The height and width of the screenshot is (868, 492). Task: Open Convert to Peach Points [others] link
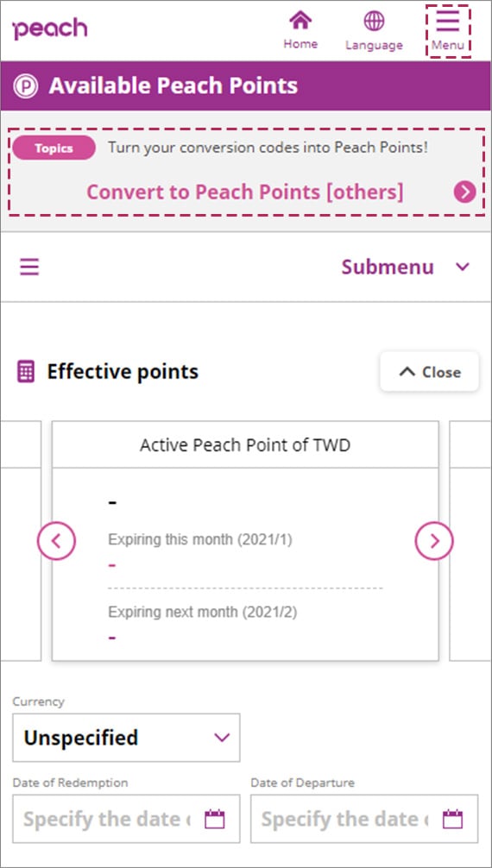(x=245, y=192)
